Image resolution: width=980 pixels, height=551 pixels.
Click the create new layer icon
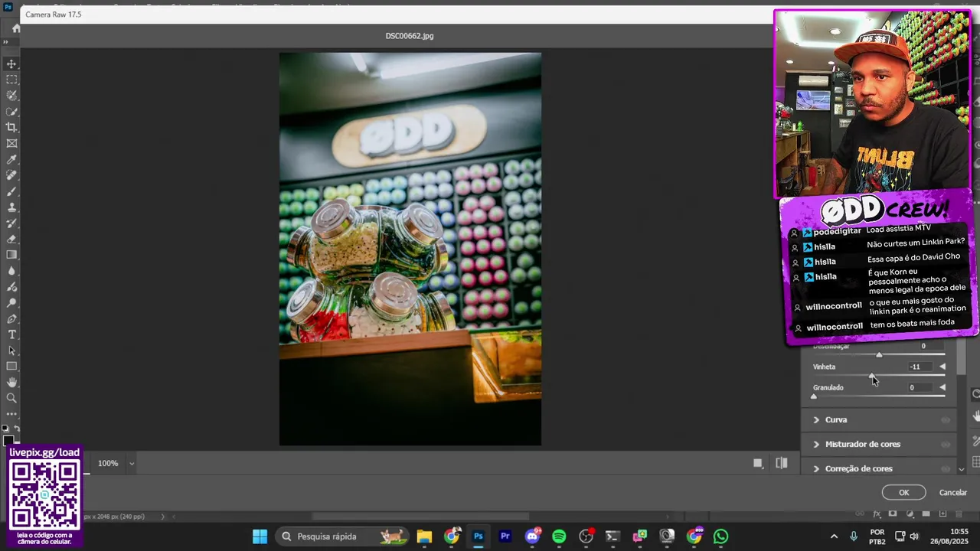(943, 514)
